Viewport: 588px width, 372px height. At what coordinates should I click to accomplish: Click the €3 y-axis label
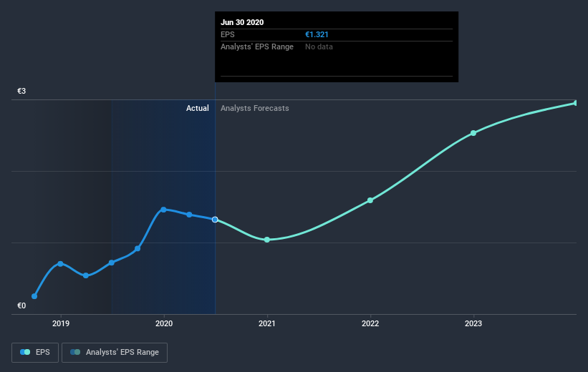click(x=21, y=91)
